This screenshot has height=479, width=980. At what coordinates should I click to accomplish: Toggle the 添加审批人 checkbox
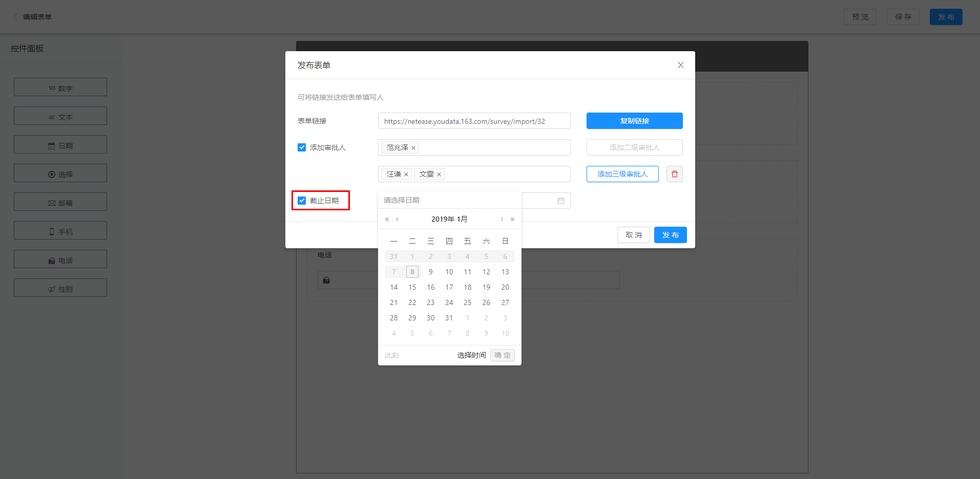pos(302,147)
